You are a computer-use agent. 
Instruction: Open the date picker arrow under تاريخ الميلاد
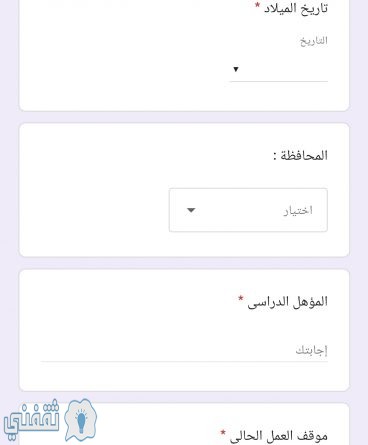236,69
